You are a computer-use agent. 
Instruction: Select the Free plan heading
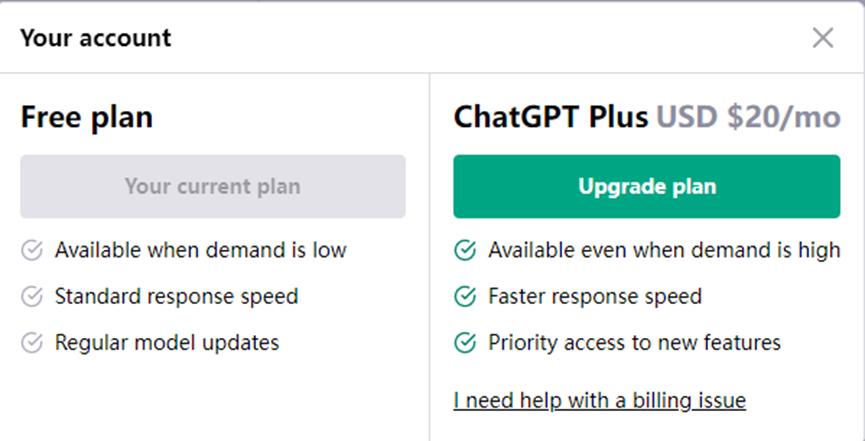87,117
